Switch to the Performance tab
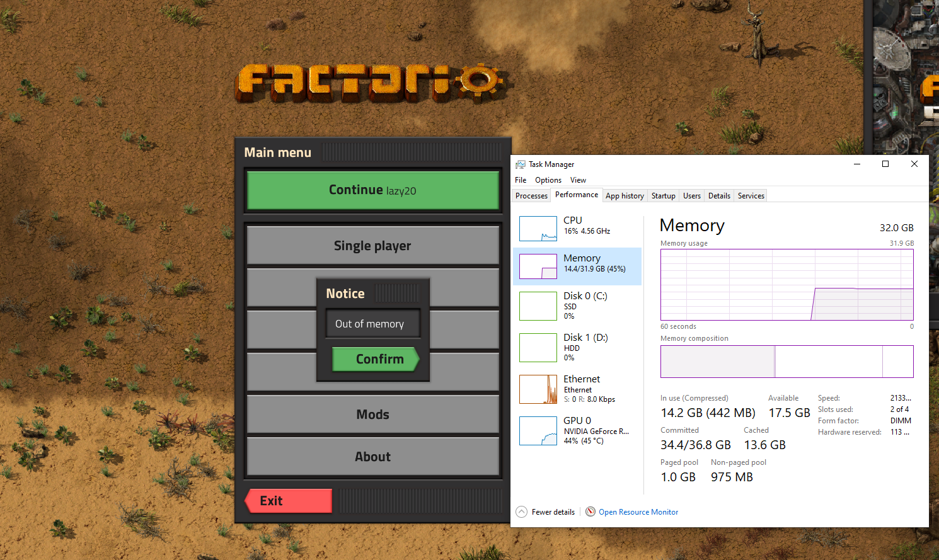939x560 pixels. (577, 195)
